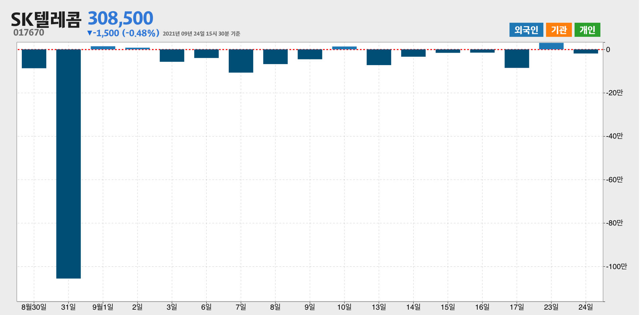Click the x-axis label 23일

point(551,307)
